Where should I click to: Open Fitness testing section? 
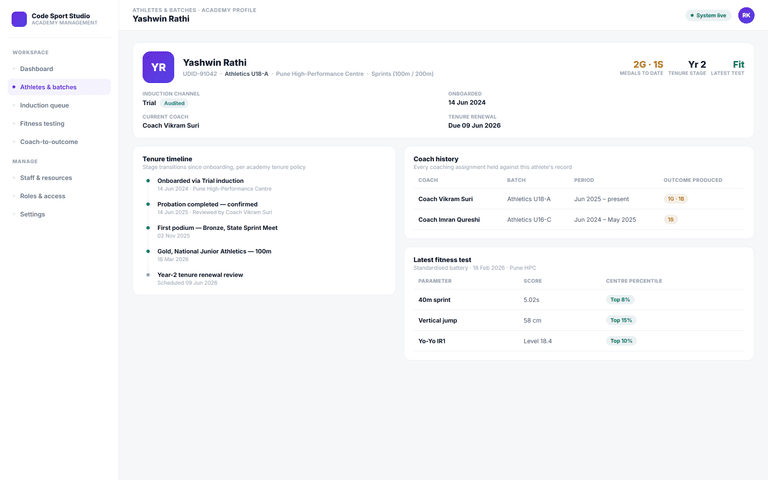59,123
